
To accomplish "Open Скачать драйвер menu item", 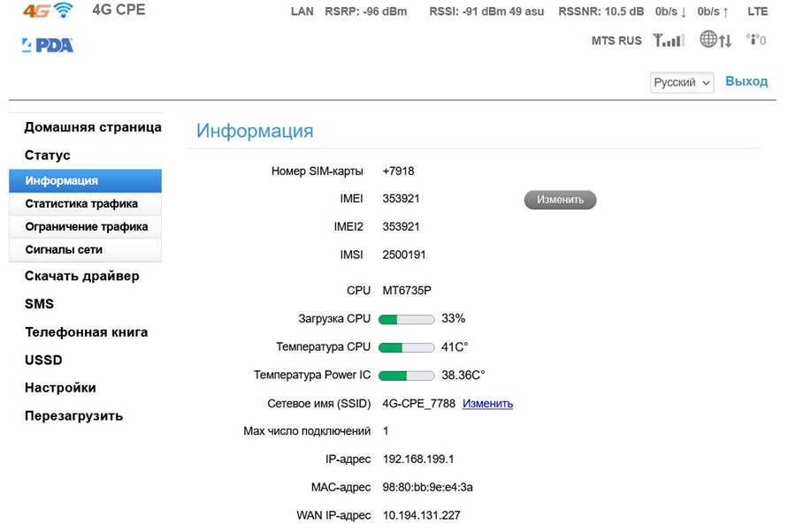I will (81, 277).
